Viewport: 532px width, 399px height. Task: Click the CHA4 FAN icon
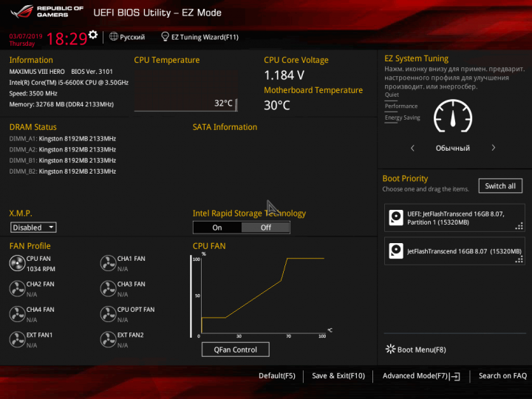pos(17,314)
